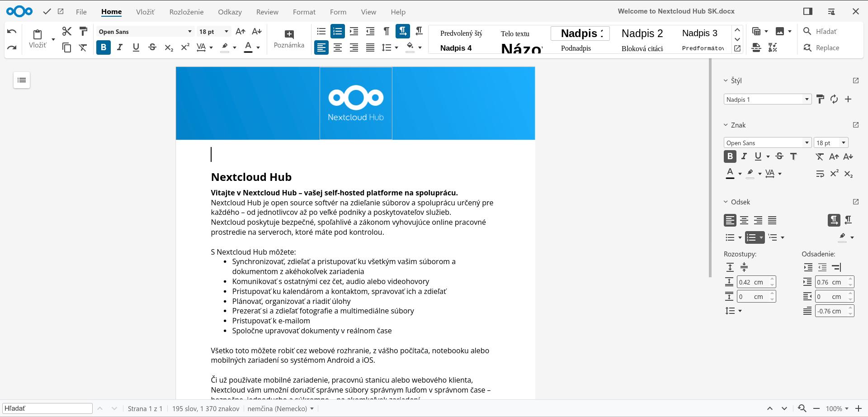The width and height of the screenshot is (868, 417).
Task: Open the Open Sans font dropdown
Action: (x=189, y=31)
